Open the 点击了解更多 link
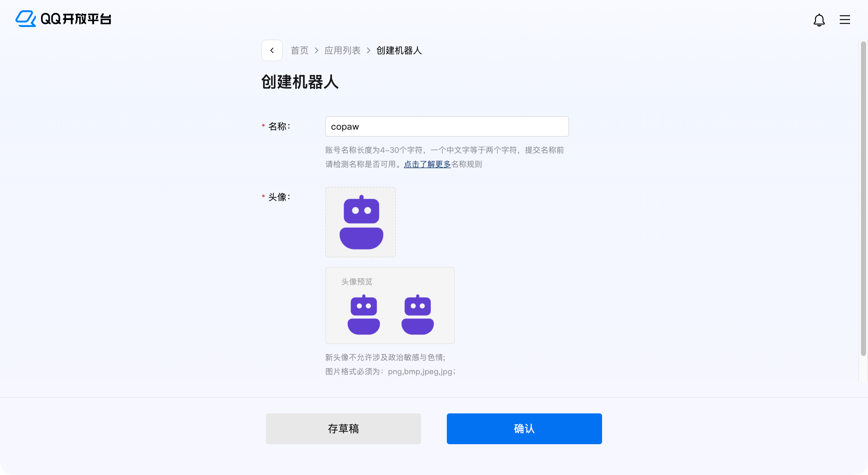This screenshot has width=868, height=475. (427, 165)
